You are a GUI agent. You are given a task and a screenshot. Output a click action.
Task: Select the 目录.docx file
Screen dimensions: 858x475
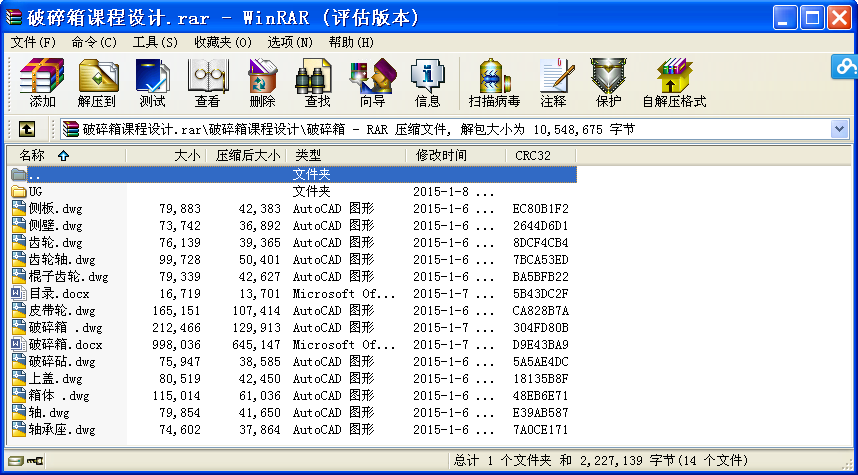(58, 293)
